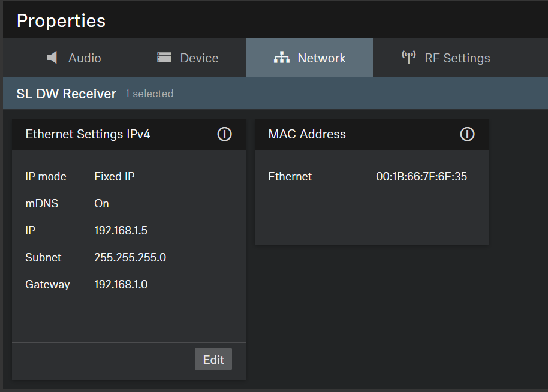Image resolution: width=548 pixels, height=392 pixels.
Task: Click the rack icon on the Device tab
Action: [x=164, y=58]
